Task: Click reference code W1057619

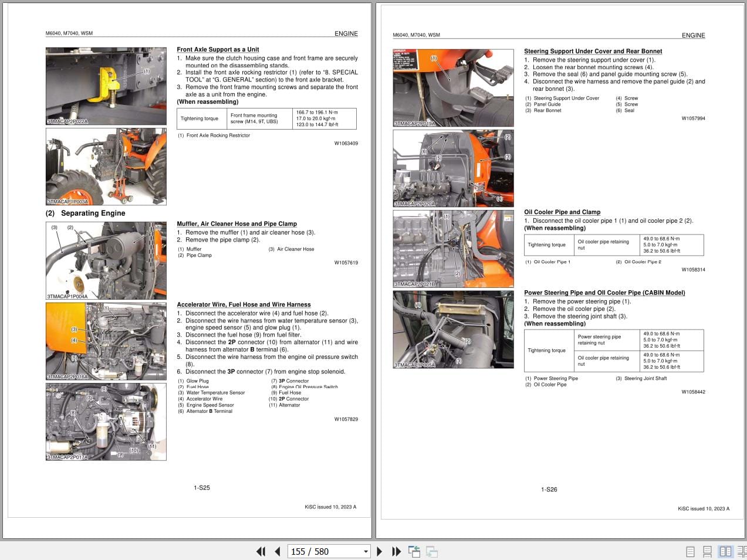Action: click(346, 263)
